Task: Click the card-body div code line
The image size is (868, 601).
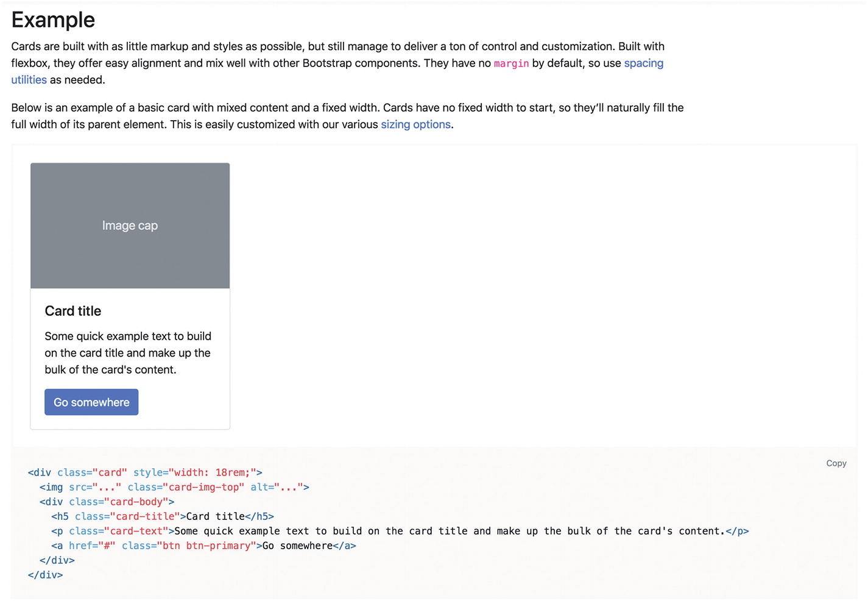Action: 107,502
